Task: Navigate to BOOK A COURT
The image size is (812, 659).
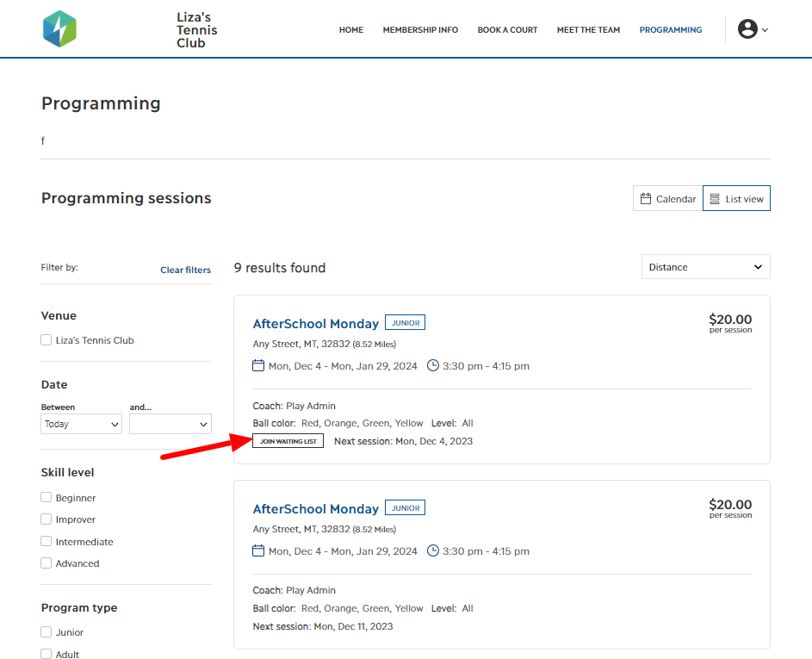Action: (x=507, y=29)
